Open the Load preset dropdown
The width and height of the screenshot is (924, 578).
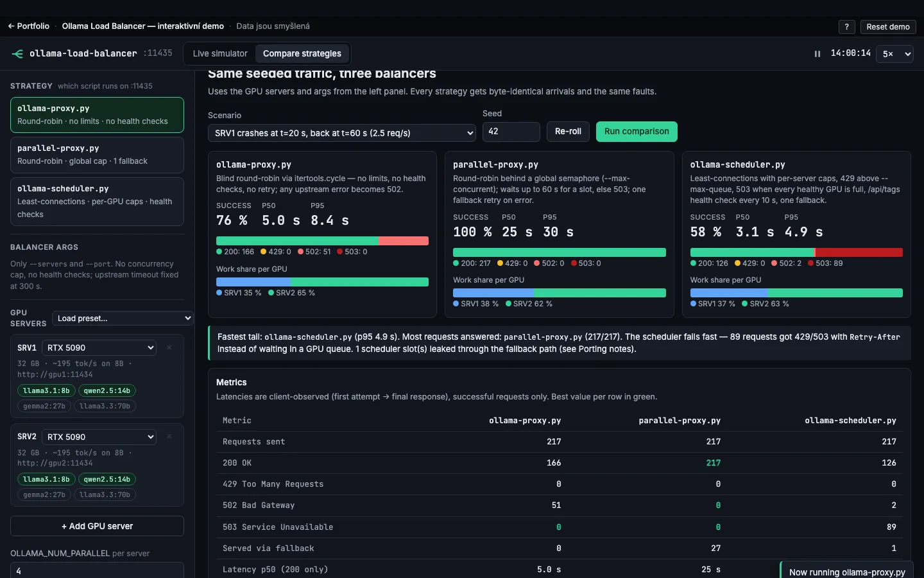pos(123,318)
